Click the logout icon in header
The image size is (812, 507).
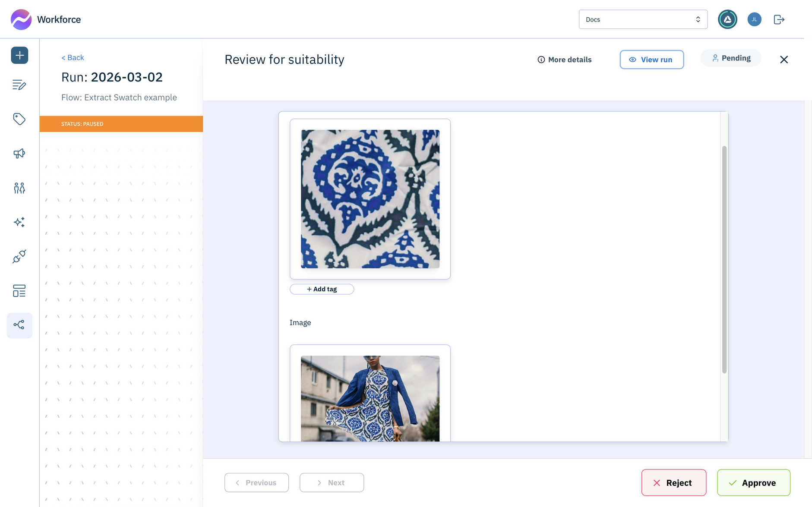click(x=779, y=19)
